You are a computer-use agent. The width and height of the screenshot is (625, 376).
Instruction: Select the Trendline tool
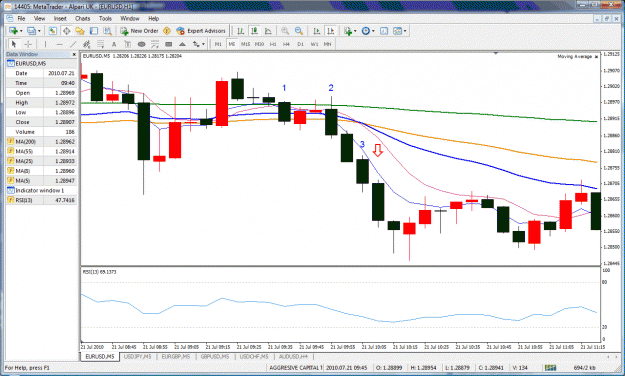tap(73, 44)
